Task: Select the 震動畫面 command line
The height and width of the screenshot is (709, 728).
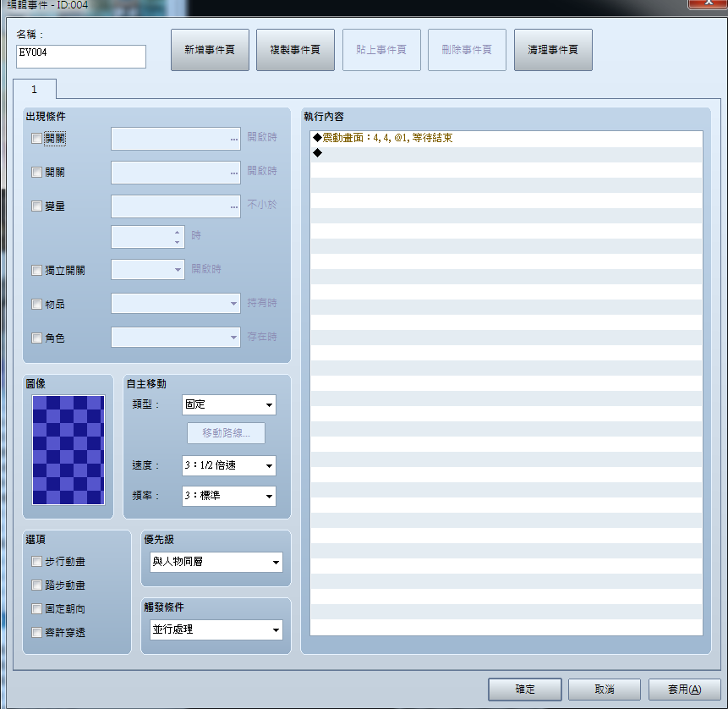Action: [x=506, y=138]
